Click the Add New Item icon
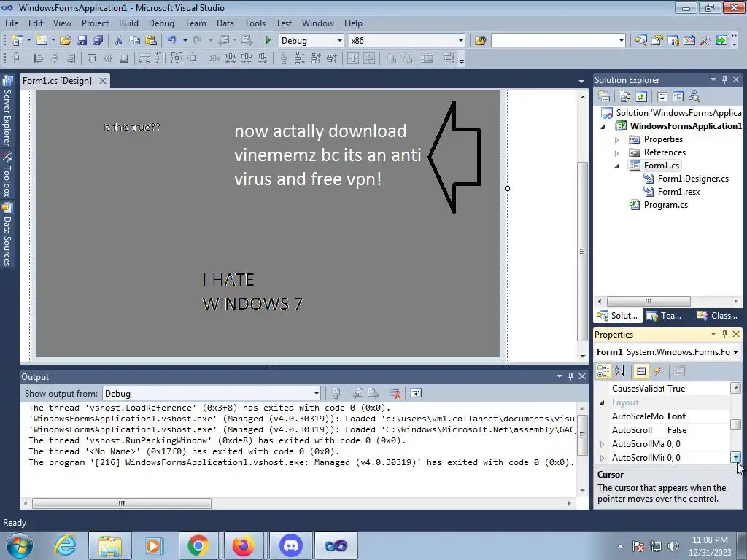The height and width of the screenshot is (560, 747). point(41,41)
